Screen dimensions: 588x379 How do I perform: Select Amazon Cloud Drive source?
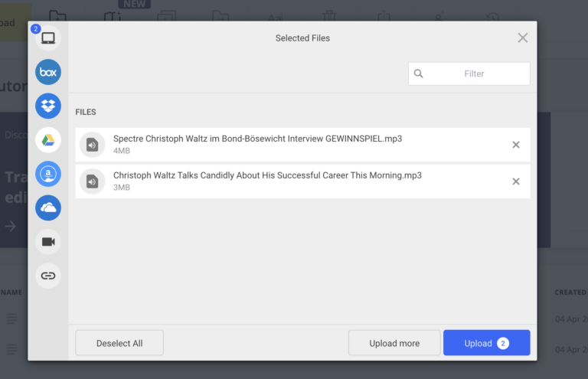coord(48,174)
